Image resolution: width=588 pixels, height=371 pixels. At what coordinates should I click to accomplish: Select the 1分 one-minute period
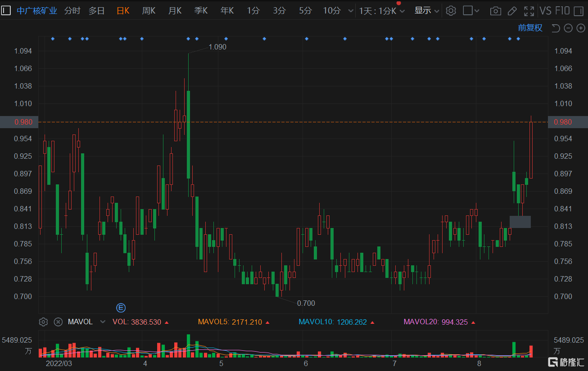pos(253,11)
